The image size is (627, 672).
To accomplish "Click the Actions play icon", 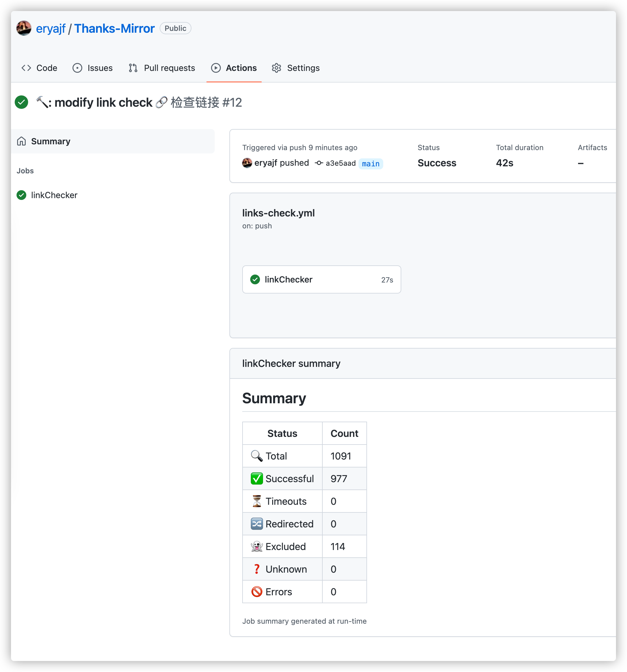I will pyautogui.click(x=216, y=68).
